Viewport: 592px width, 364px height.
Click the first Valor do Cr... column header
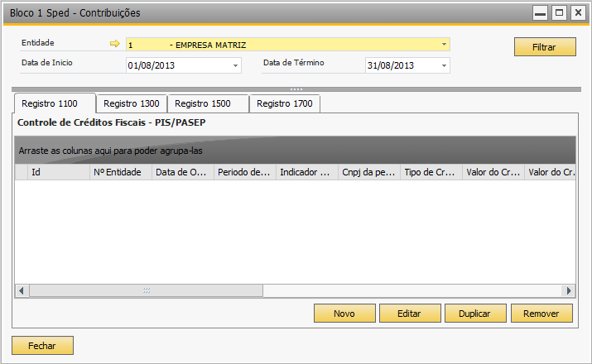click(493, 172)
